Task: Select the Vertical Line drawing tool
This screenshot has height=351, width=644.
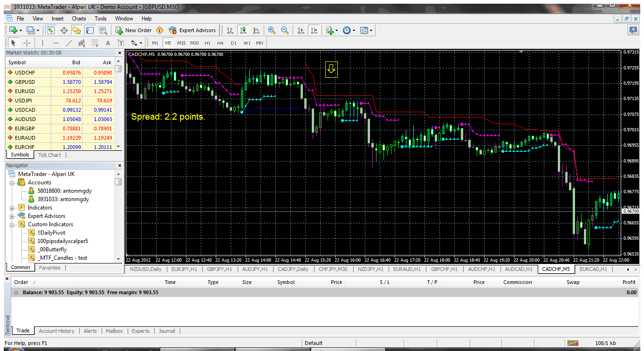Action: [42, 43]
